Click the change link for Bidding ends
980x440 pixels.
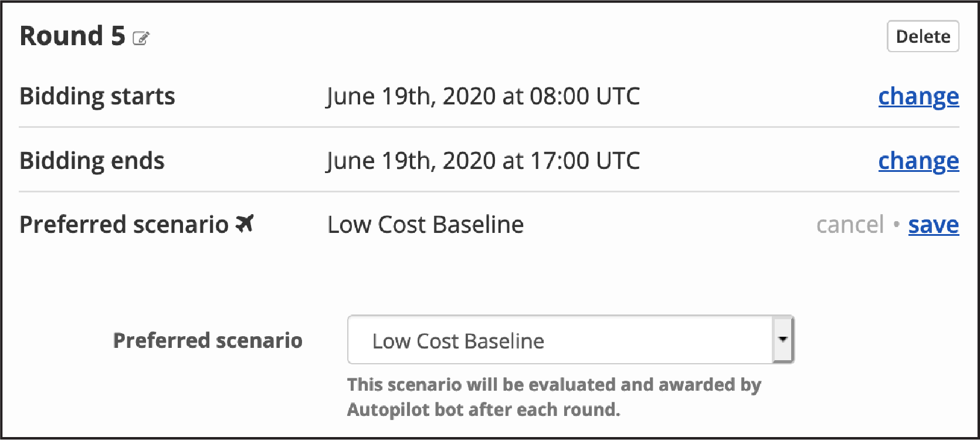pyautogui.click(x=918, y=161)
